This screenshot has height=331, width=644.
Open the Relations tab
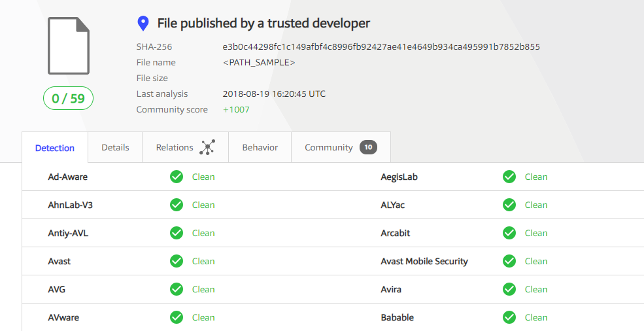point(185,147)
